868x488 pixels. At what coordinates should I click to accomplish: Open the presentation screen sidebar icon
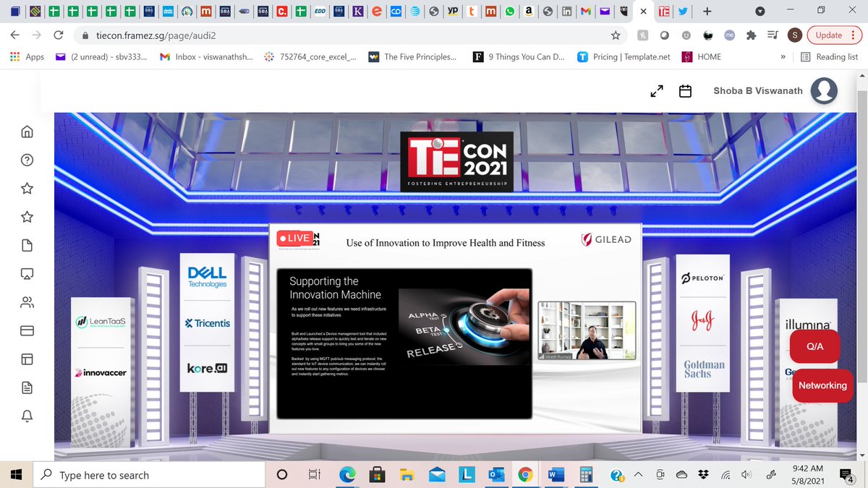coord(27,274)
